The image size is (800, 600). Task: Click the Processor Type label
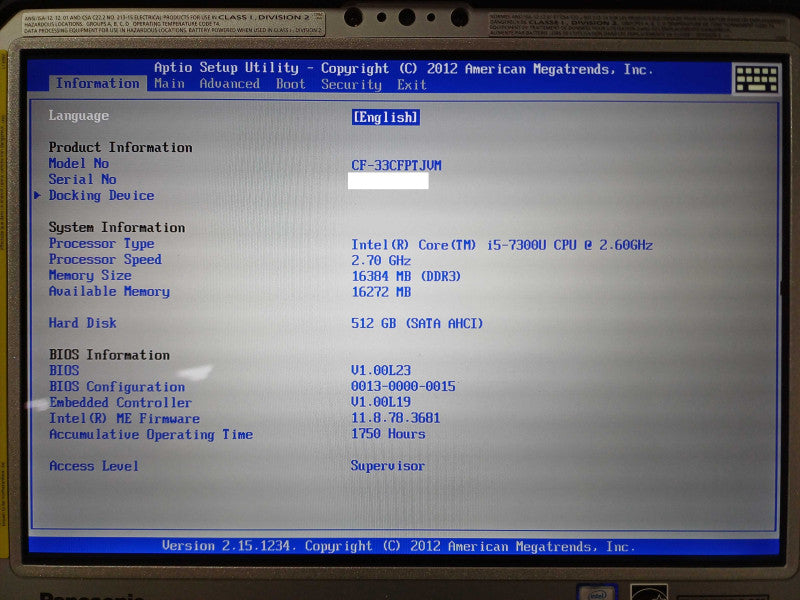click(101, 243)
